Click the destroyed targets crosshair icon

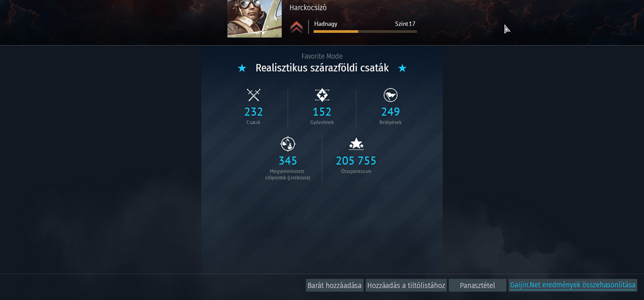[x=288, y=144]
